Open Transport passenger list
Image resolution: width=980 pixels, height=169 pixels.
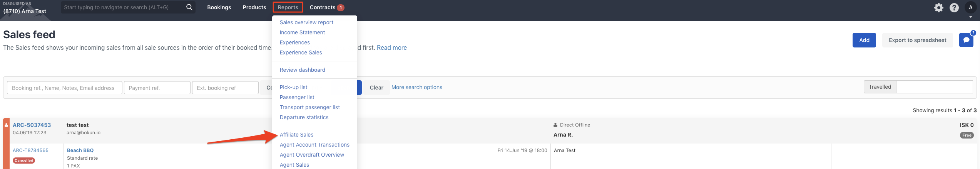[309, 107]
